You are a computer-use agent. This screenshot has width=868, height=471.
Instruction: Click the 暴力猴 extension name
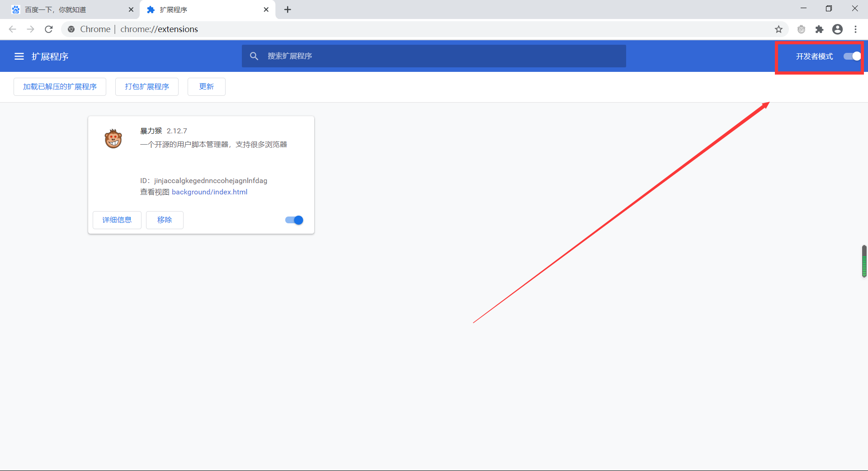[151, 131]
